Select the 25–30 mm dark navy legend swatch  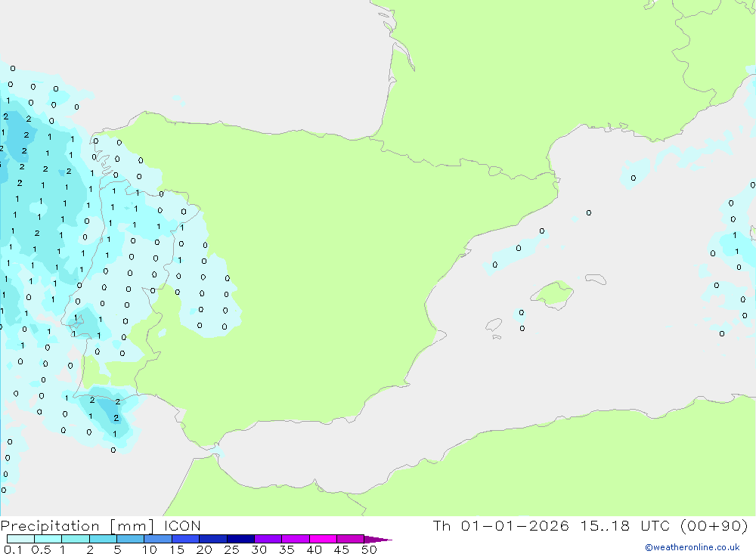tap(240, 539)
